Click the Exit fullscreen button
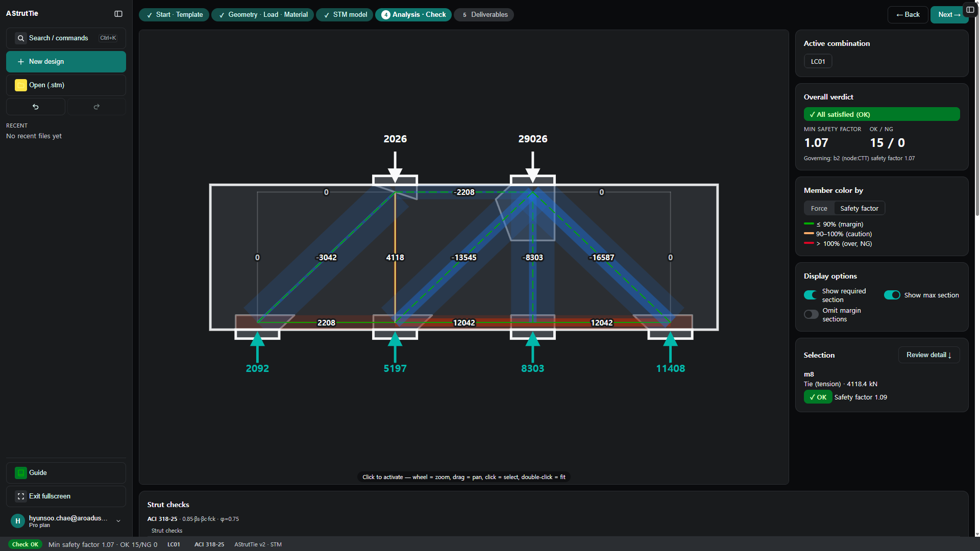 pyautogui.click(x=66, y=496)
